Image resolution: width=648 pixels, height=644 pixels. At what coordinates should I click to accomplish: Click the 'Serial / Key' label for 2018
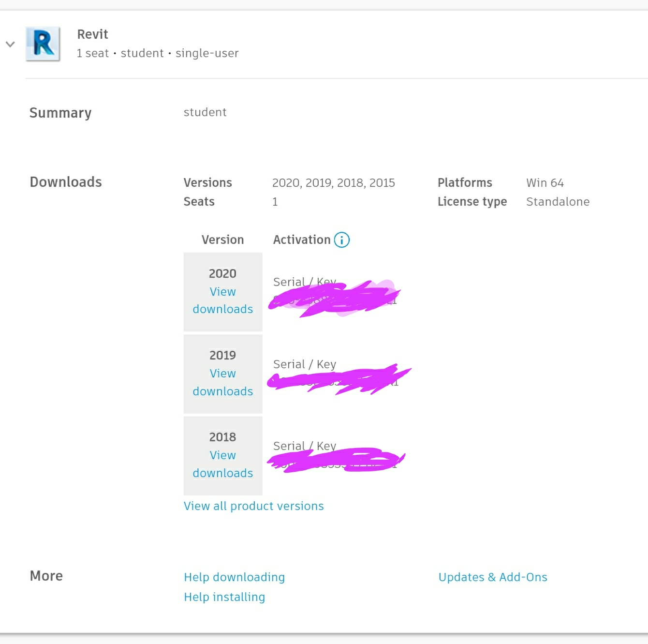click(x=305, y=446)
